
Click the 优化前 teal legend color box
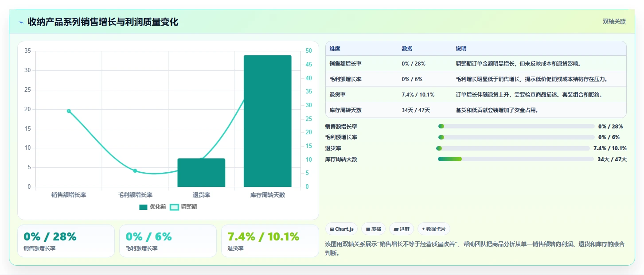pos(143,207)
